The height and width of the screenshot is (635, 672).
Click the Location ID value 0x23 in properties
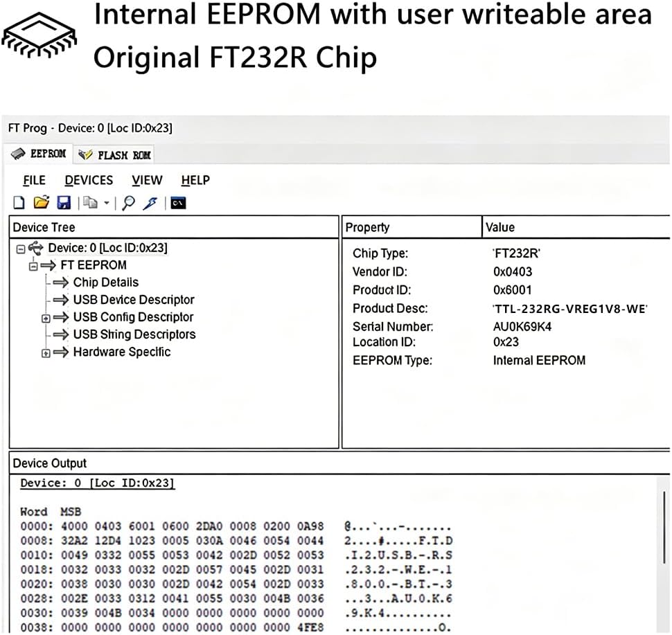(506, 342)
